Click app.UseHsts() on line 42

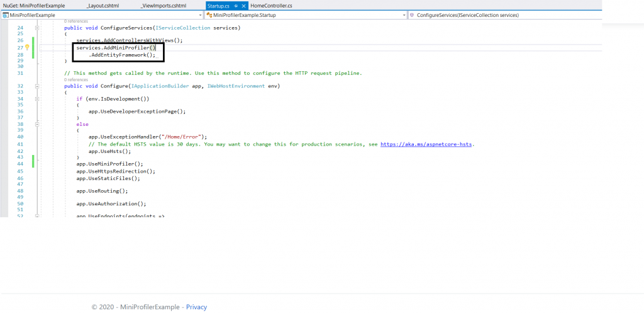click(x=109, y=151)
